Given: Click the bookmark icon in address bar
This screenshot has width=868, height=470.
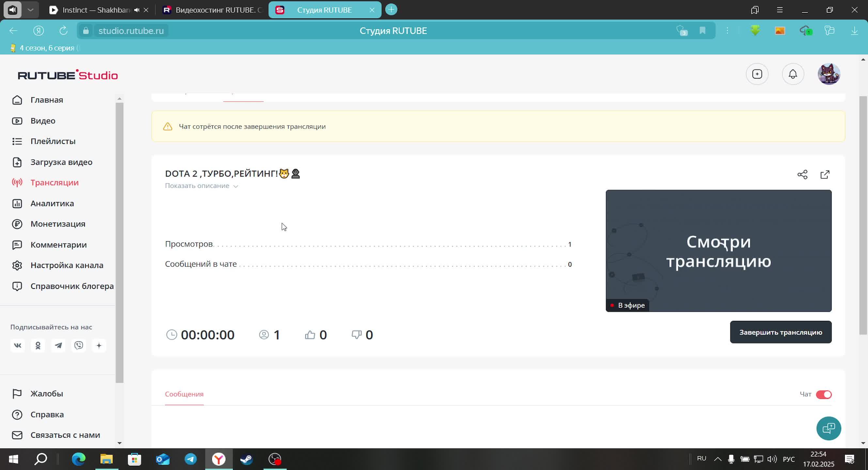Looking at the screenshot, I should [x=703, y=31].
